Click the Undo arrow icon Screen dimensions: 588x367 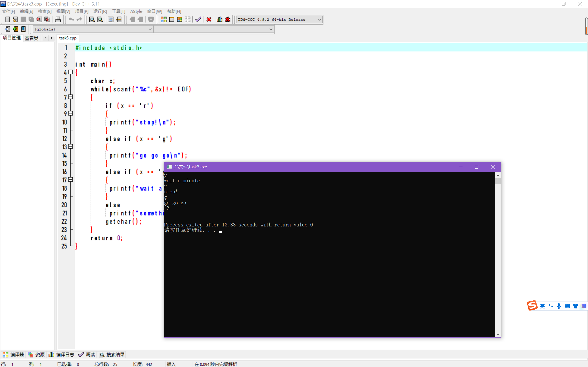71,20
